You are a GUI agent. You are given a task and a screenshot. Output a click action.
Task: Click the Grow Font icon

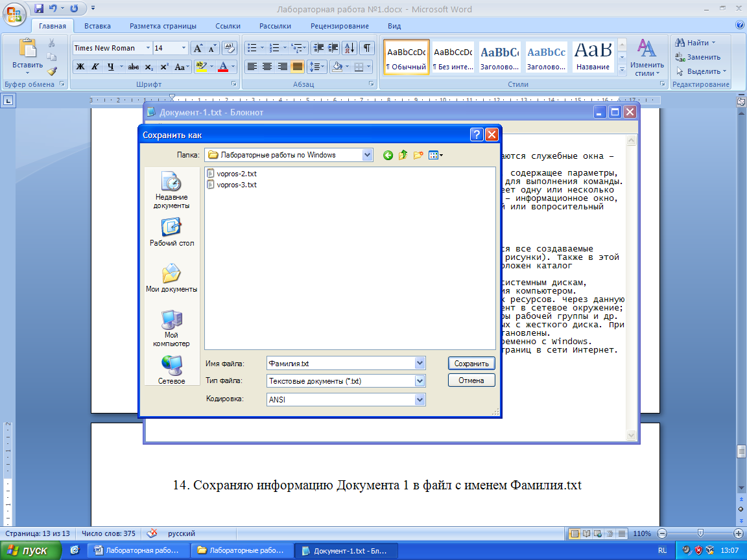(x=198, y=48)
